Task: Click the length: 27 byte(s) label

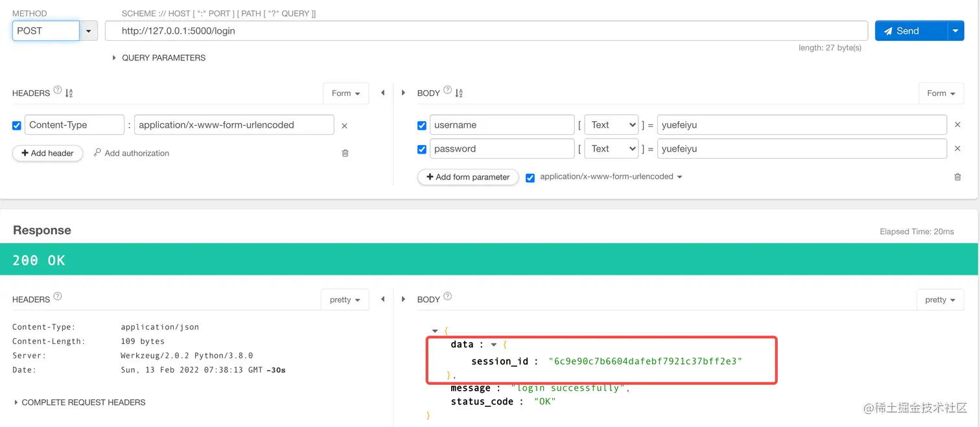Action: tap(830, 48)
